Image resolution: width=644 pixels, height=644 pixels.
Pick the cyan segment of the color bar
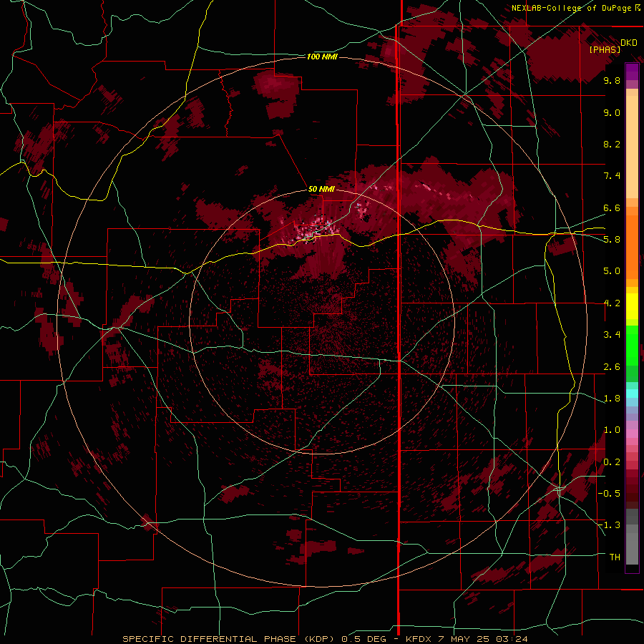[x=632, y=394]
